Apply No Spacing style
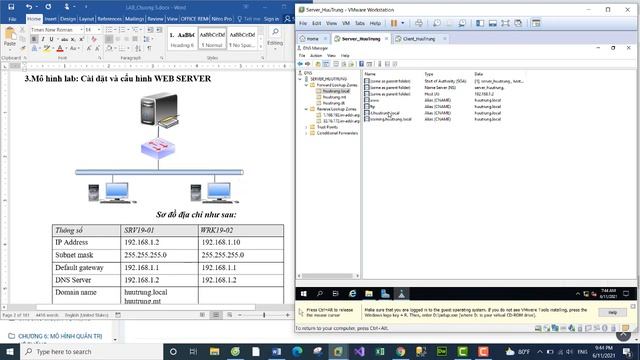 pos(242,39)
